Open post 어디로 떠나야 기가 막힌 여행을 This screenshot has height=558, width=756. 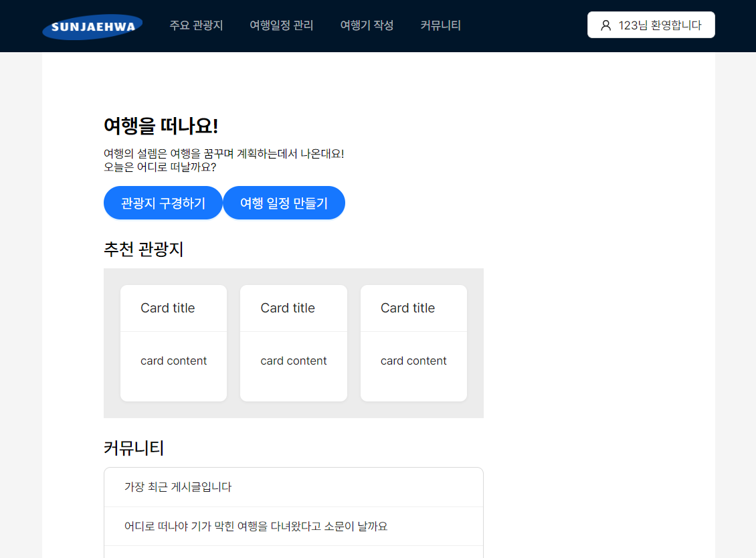tap(294, 526)
